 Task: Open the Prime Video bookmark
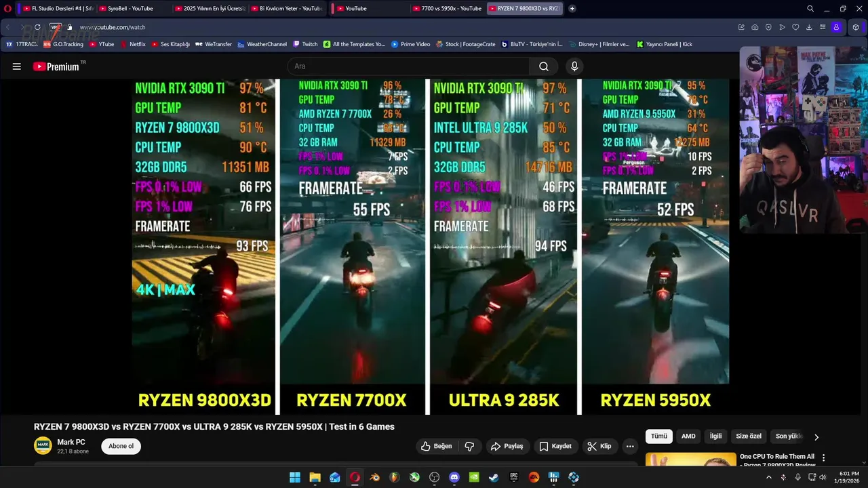[x=410, y=44]
